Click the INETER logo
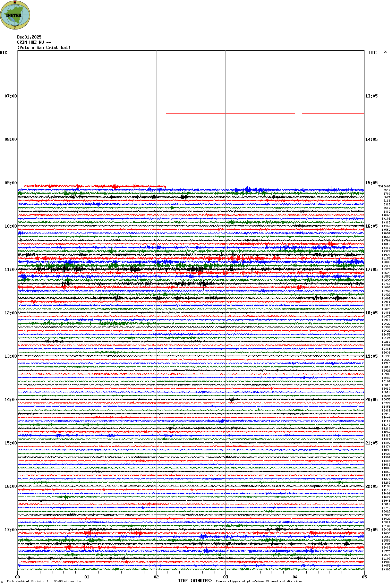 click(15, 15)
